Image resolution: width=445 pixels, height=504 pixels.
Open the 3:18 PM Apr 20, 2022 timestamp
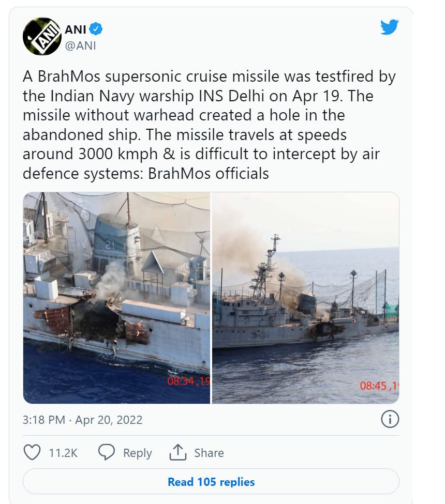pyautogui.click(x=82, y=420)
